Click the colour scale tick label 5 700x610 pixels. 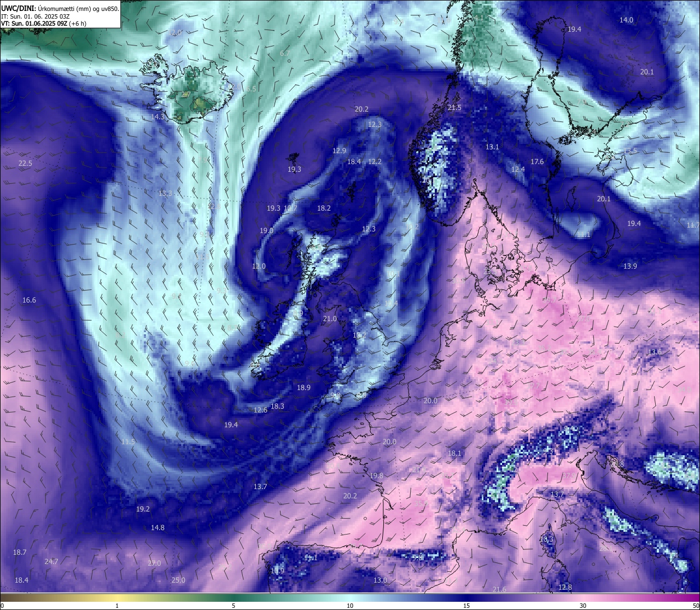pyautogui.click(x=234, y=606)
